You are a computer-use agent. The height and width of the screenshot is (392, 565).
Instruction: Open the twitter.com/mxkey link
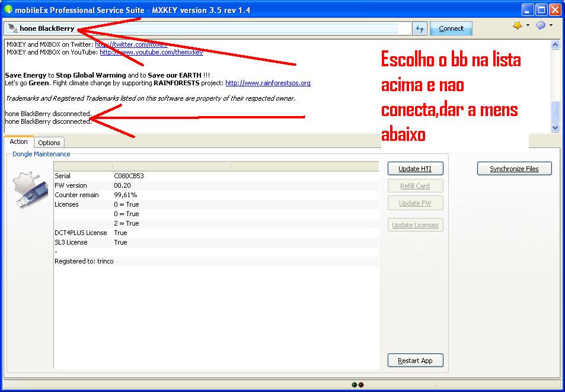click(x=131, y=44)
